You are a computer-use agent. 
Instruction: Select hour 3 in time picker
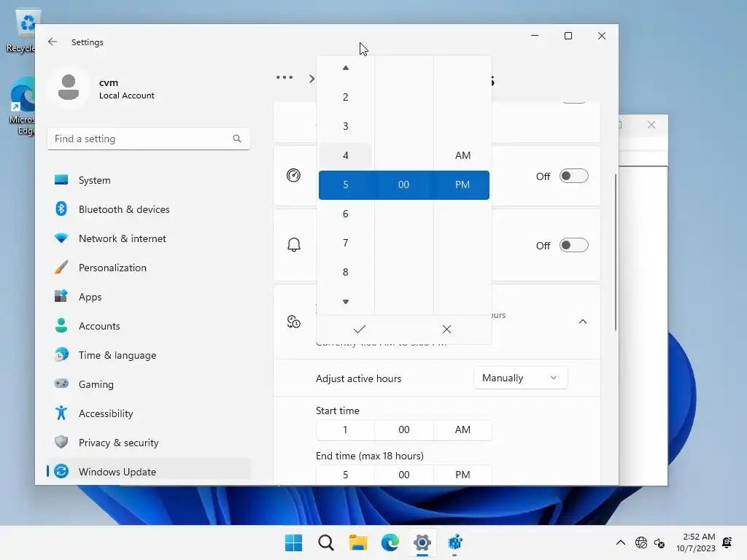click(x=345, y=126)
